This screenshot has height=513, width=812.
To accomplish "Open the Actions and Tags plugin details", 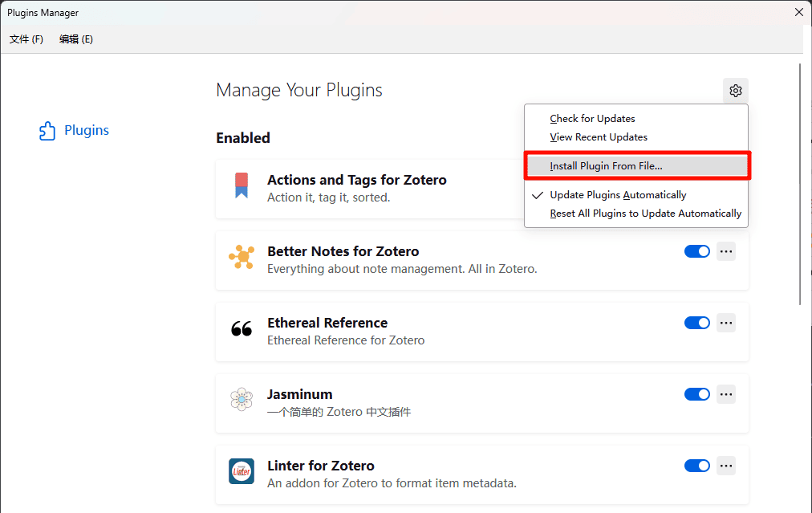I will tap(356, 181).
